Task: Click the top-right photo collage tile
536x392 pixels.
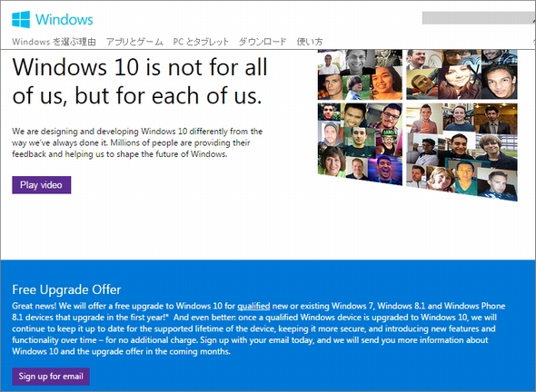Action: pos(462,74)
